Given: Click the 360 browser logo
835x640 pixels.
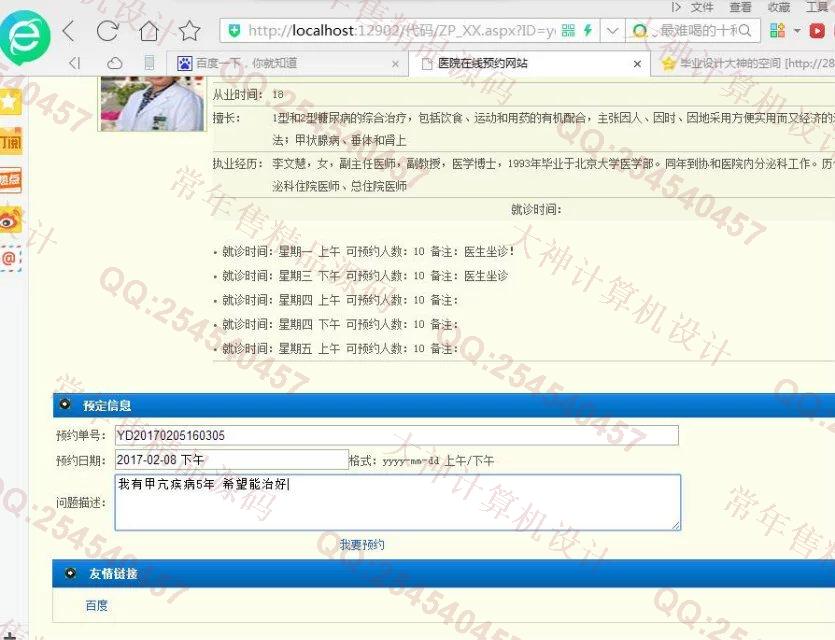Looking at the screenshot, I should pos(24,37).
